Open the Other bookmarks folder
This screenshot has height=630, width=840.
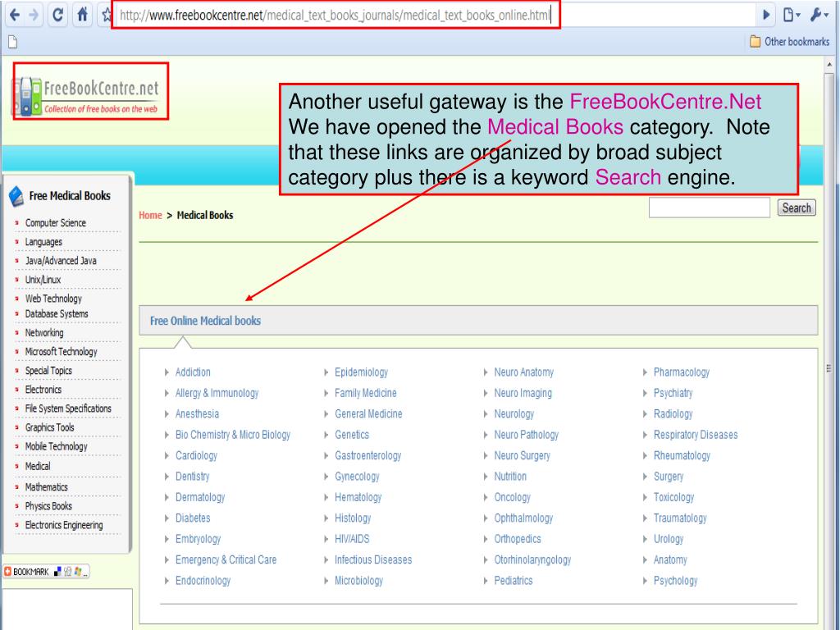click(x=789, y=42)
